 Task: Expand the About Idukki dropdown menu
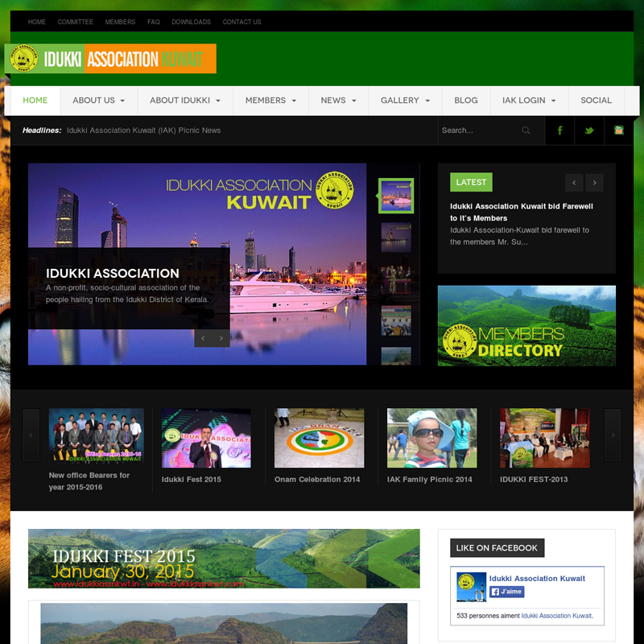185,100
